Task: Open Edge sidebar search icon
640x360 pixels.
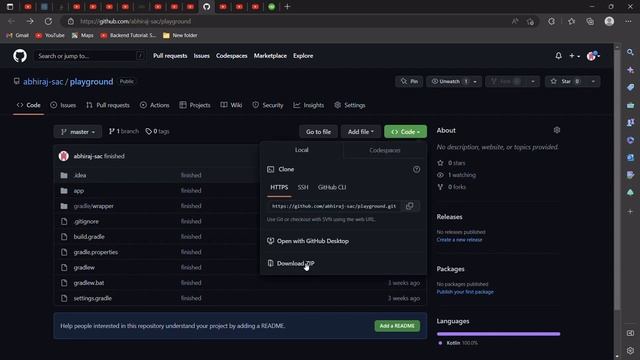Action: coord(630,52)
